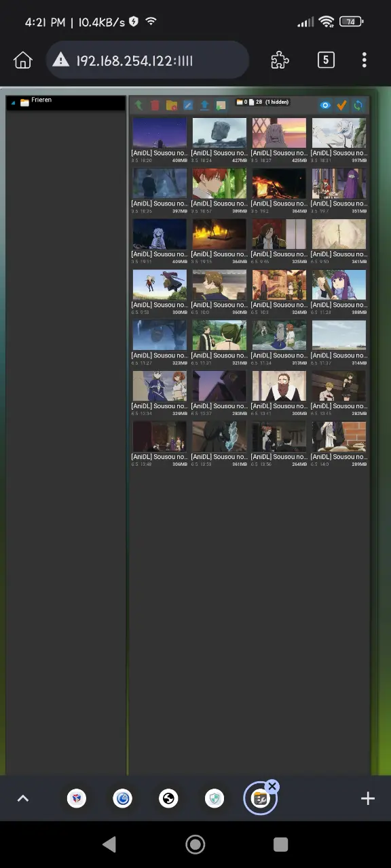Add a new tab with plus icon
This screenshot has width=391, height=868.
point(368,799)
